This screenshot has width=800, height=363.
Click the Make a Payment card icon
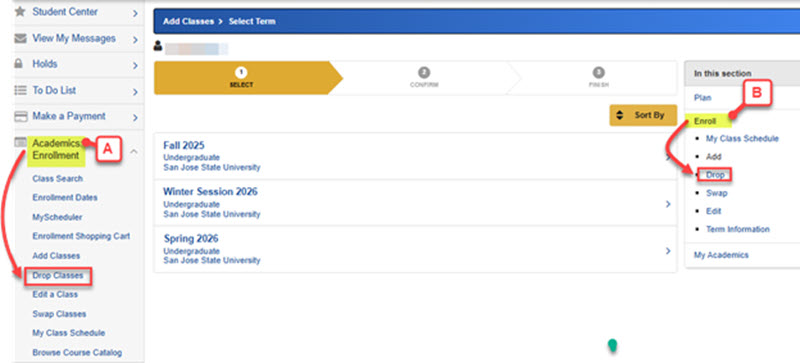click(20, 116)
